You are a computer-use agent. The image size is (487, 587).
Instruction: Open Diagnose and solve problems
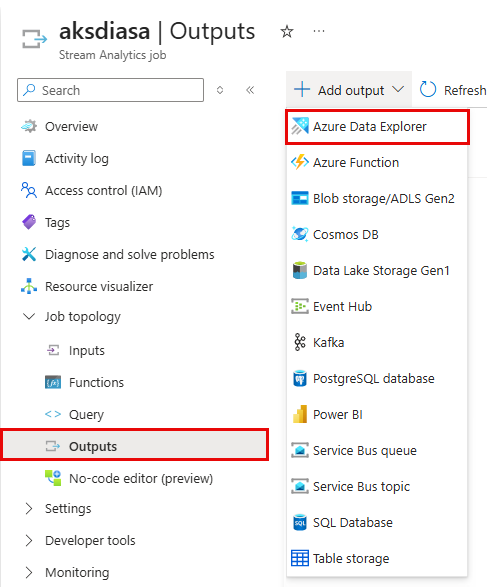130,255
